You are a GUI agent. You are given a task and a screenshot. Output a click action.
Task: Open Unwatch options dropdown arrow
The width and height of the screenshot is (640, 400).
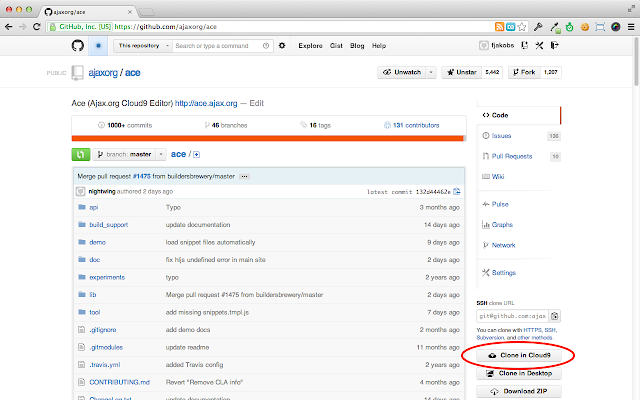pos(431,72)
